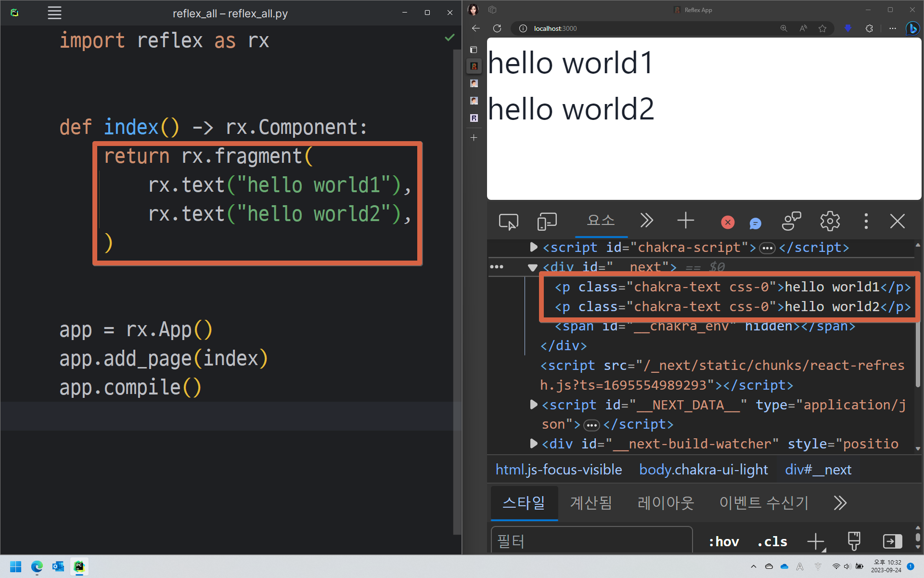Click the red error count badge
The width and height of the screenshot is (924, 578).
pos(728,222)
